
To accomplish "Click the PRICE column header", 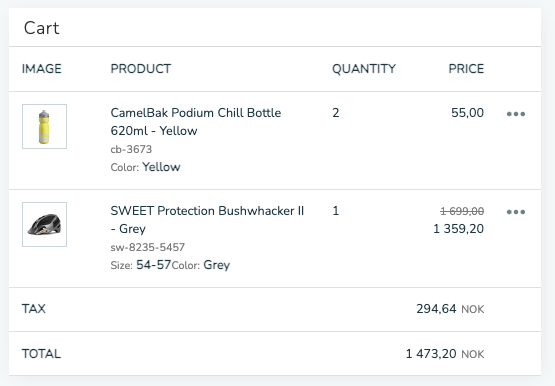I will [466, 69].
